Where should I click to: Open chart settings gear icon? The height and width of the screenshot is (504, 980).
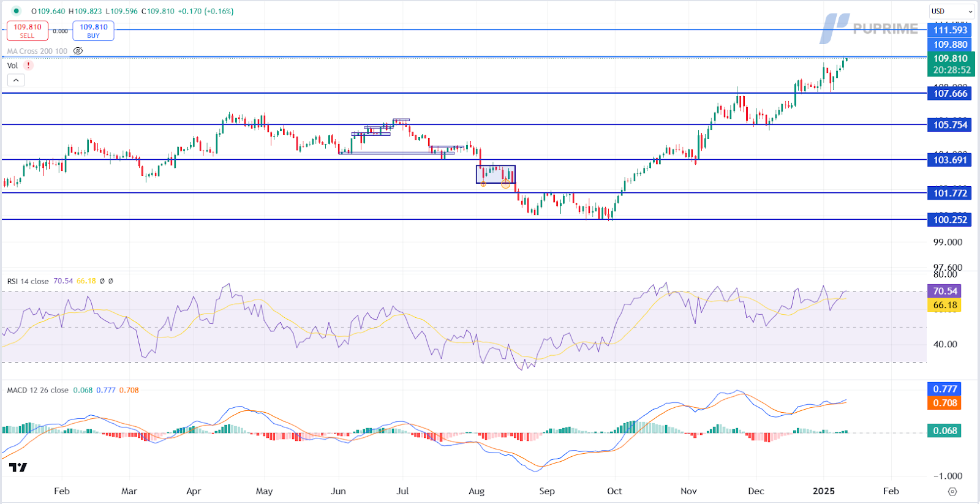[x=952, y=491]
